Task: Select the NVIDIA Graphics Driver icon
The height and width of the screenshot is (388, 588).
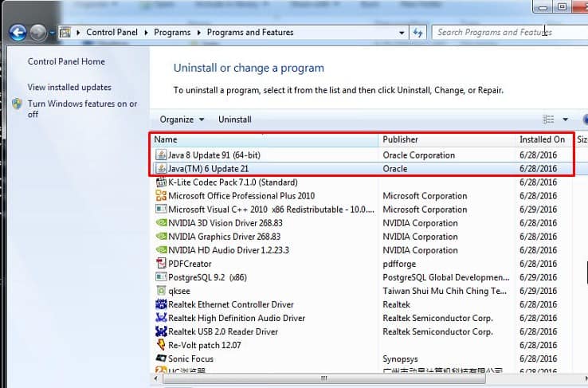Action: [x=161, y=236]
